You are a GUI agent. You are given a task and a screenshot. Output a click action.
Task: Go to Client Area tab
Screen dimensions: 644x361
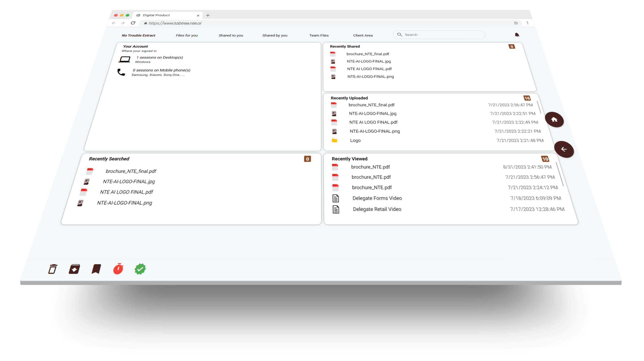pyautogui.click(x=363, y=35)
